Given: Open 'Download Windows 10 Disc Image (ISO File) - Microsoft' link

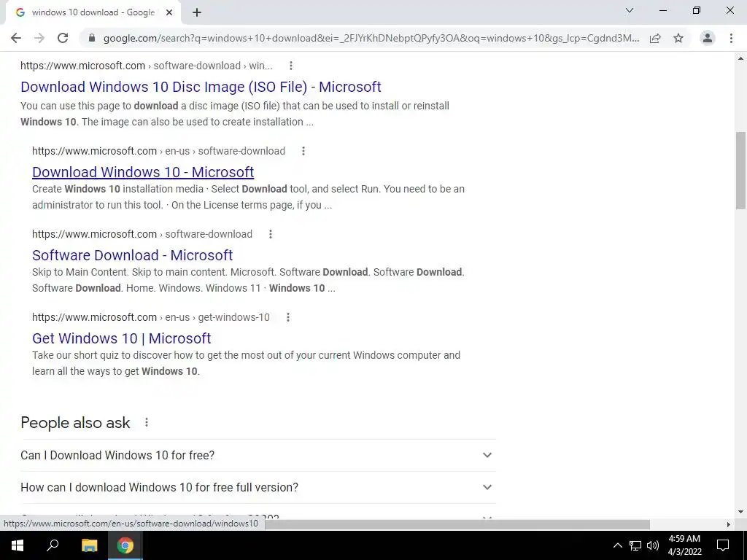Looking at the screenshot, I should pyautogui.click(x=201, y=87).
